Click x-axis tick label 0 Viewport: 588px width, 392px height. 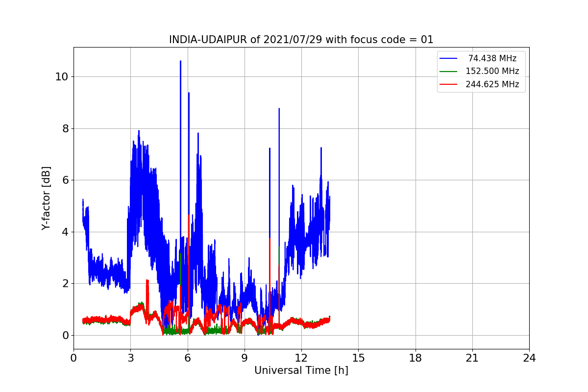[73, 358]
